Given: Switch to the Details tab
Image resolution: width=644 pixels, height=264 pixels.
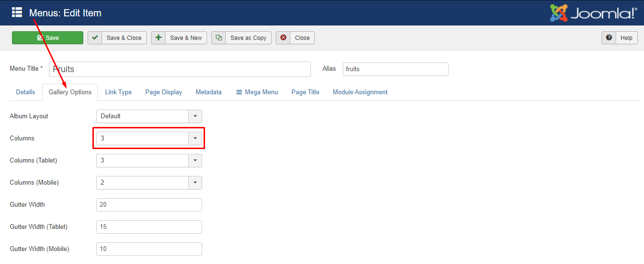Looking at the screenshot, I should (x=26, y=92).
